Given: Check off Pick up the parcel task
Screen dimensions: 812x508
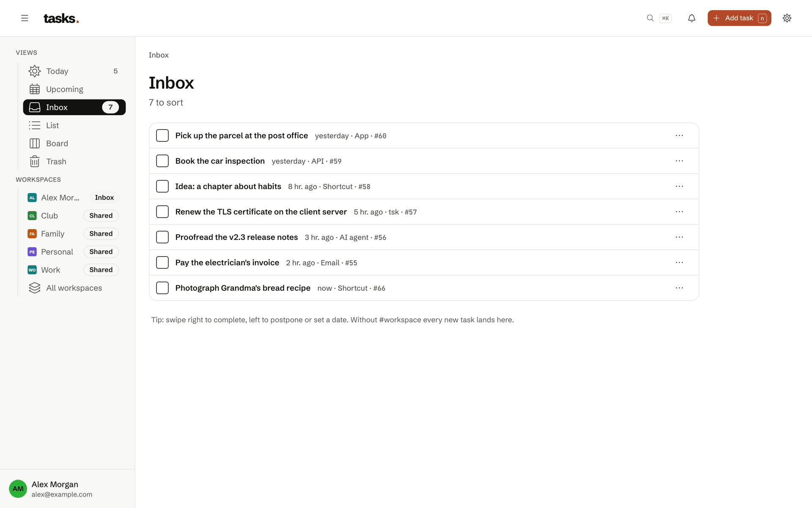Looking at the screenshot, I should (x=162, y=135).
